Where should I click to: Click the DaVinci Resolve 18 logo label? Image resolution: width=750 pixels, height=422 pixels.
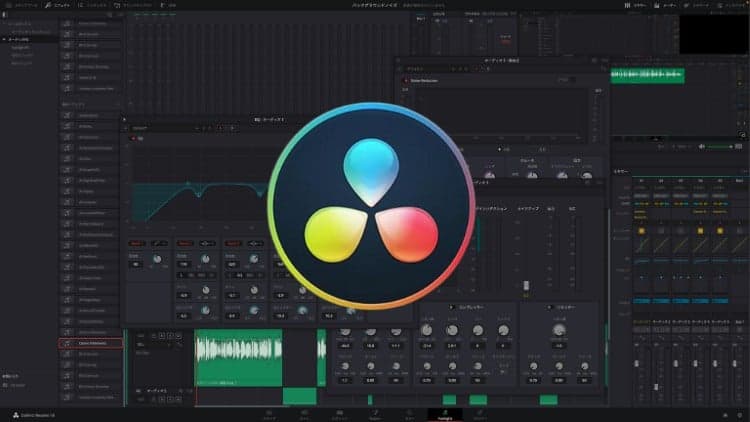(x=33, y=415)
